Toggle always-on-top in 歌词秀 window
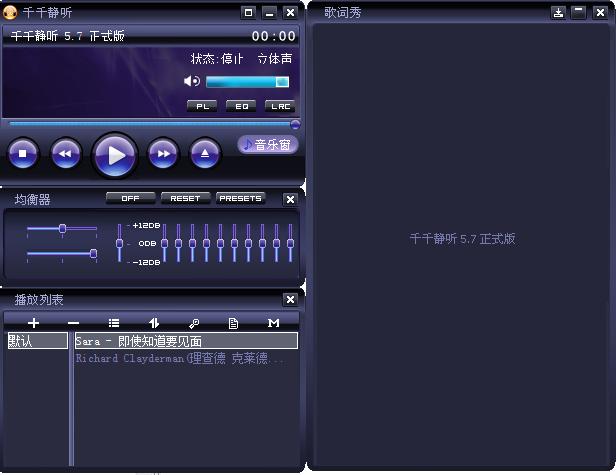Image resolution: width=616 pixels, height=475 pixels. click(558, 13)
